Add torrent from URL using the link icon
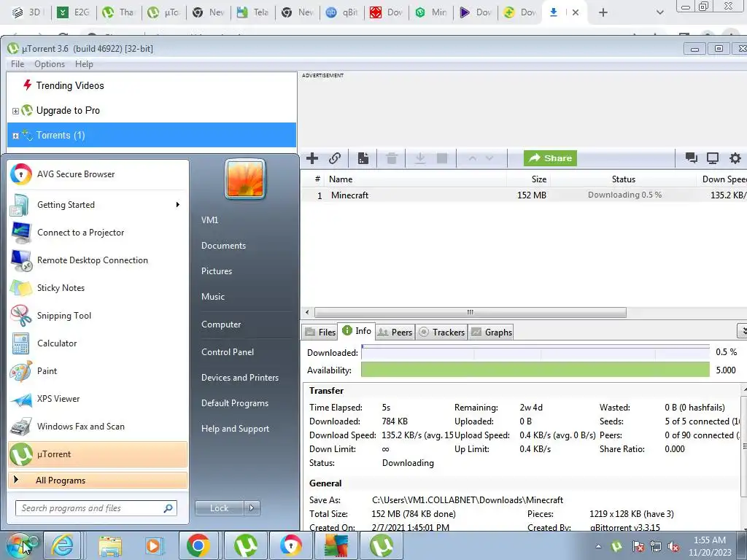Screen dimensions: 747x560 [335, 158]
